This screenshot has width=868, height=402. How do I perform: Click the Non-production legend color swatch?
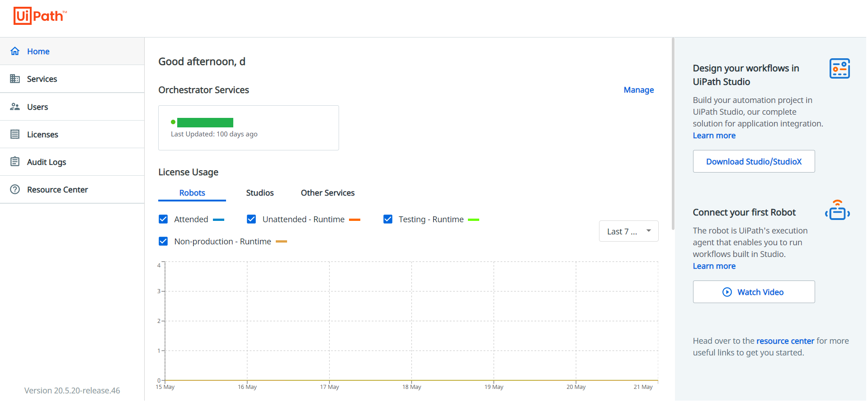pyautogui.click(x=281, y=242)
